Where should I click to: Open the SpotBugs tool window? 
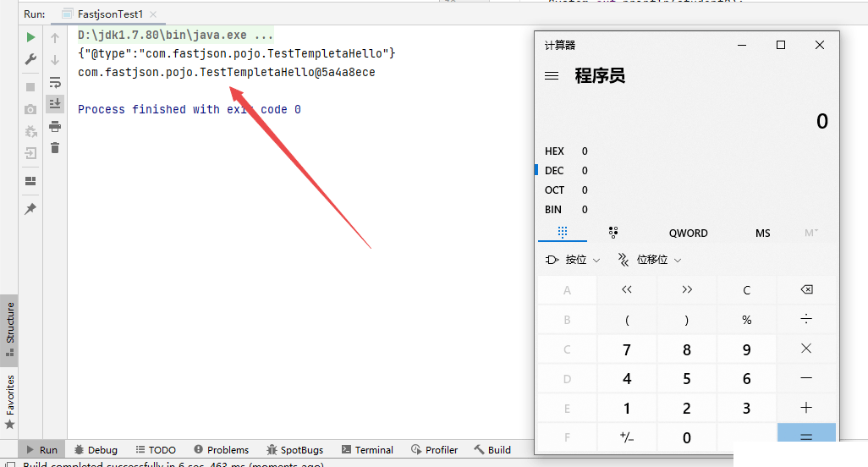[x=294, y=450]
